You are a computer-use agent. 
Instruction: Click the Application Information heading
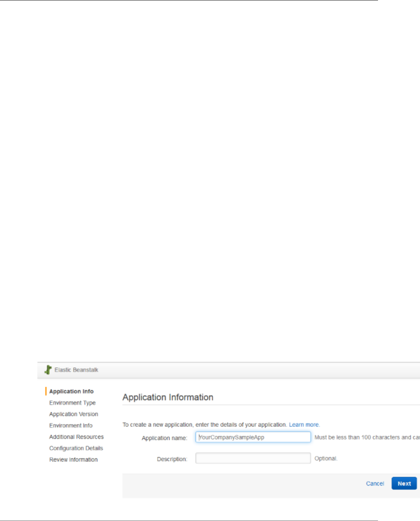pyautogui.click(x=168, y=397)
